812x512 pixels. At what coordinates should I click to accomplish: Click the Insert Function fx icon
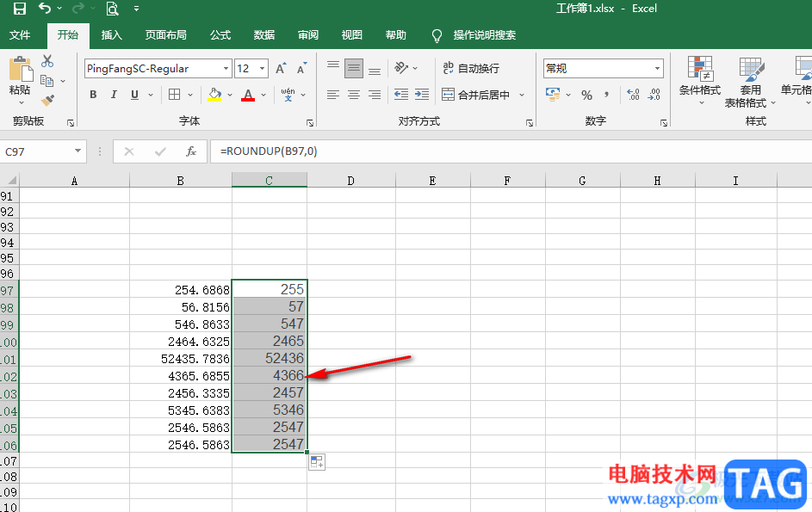coord(191,151)
